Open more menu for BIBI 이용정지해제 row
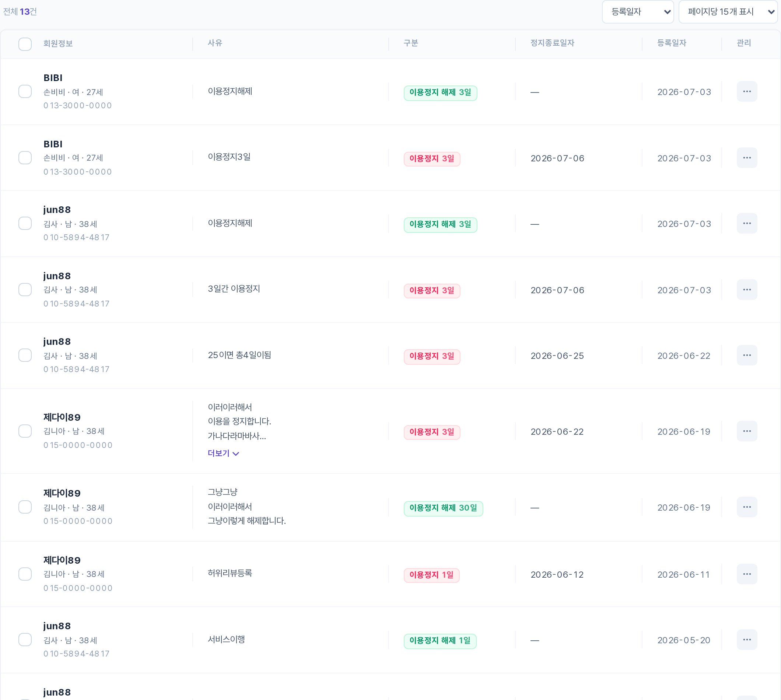 coord(747,91)
